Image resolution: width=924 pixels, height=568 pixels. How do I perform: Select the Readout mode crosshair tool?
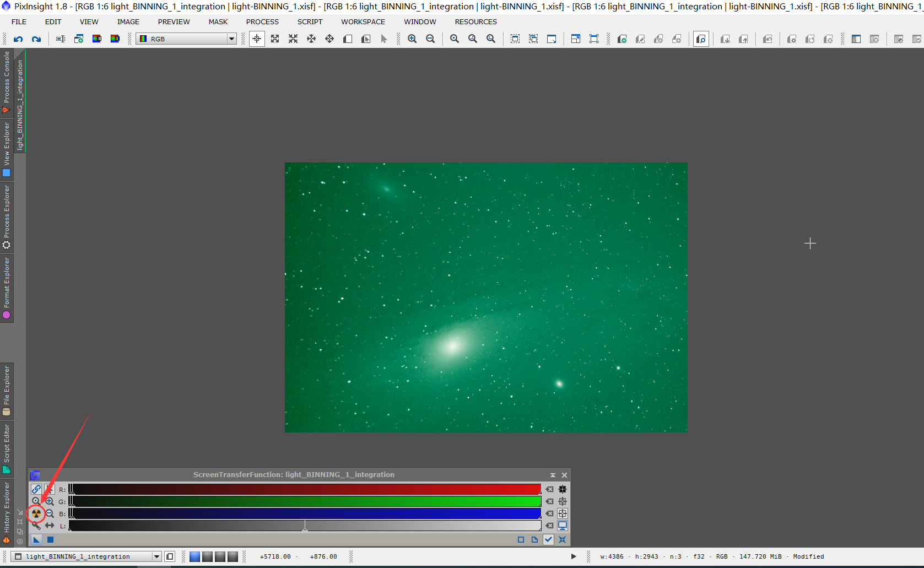pos(257,39)
